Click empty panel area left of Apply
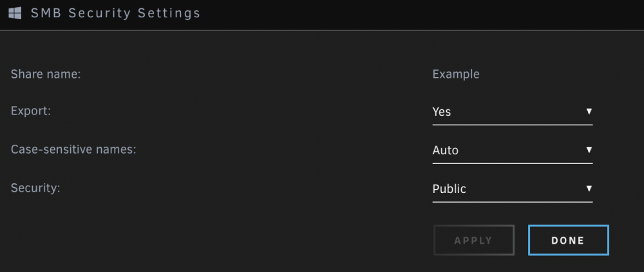The image size is (644, 272). pos(214,240)
